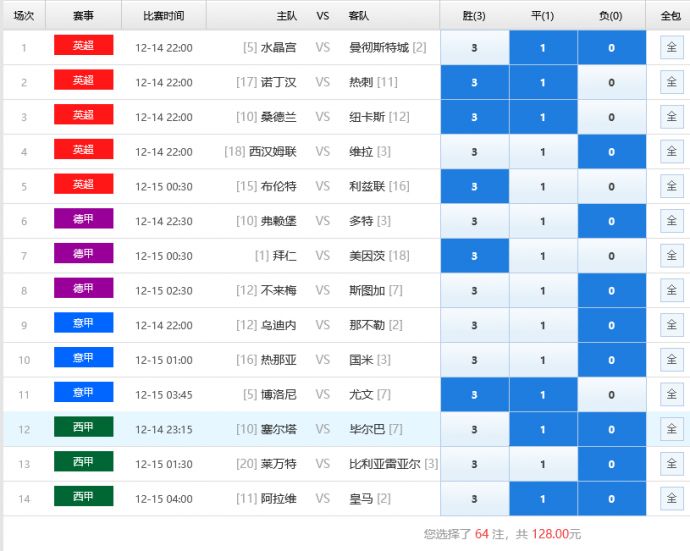Toggle 平 (1) in 塞尔塔 vs 毕尔巴 row

point(543,429)
